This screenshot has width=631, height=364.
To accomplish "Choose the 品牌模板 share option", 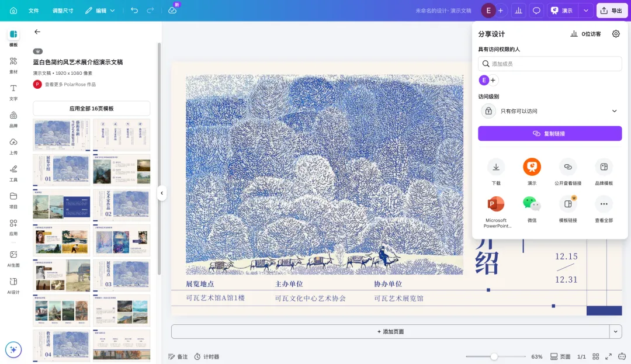I will tap(604, 172).
